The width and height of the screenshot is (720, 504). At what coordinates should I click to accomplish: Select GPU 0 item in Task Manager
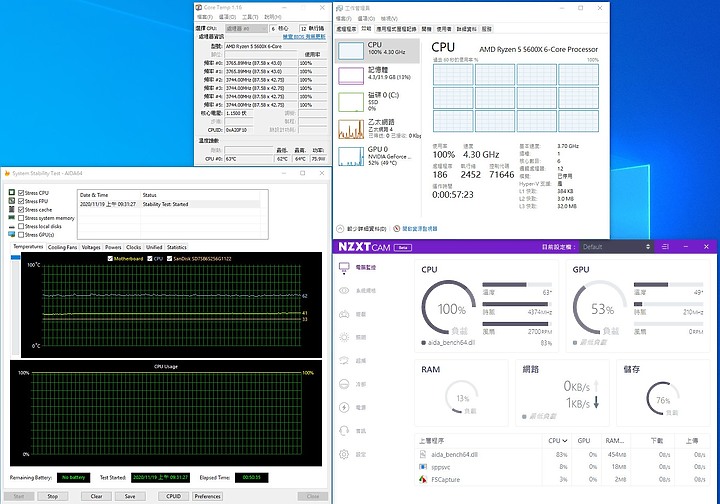pyautogui.click(x=377, y=156)
